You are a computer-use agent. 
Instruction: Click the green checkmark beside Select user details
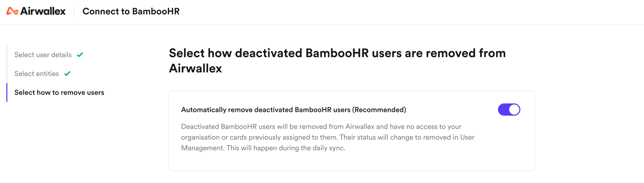(x=80, y=55)
